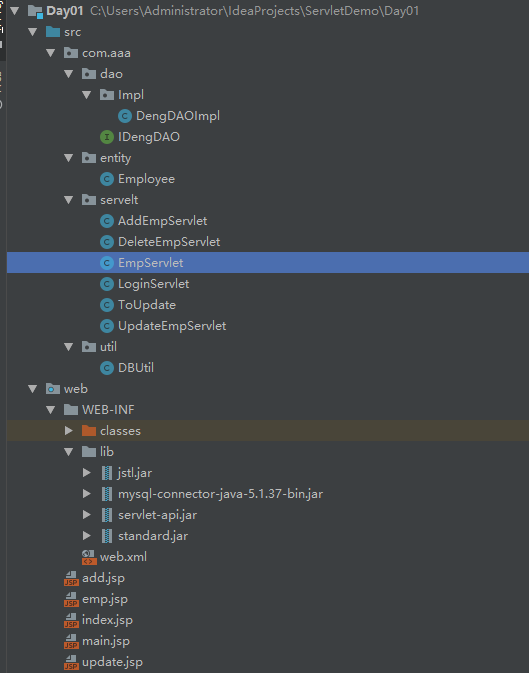Select the servlet-api.jar name
The height and width of the screenshot is (673, 529).
point(158,515)
